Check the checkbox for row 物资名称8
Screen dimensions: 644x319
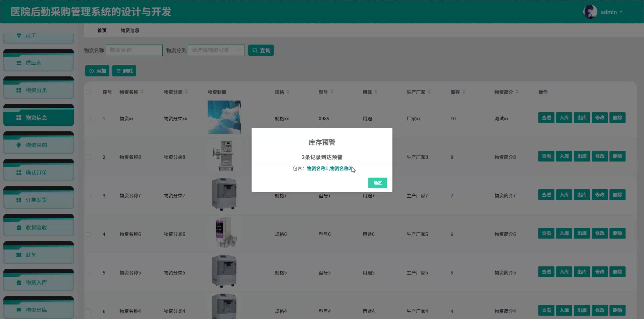click(x=88, y=157)
